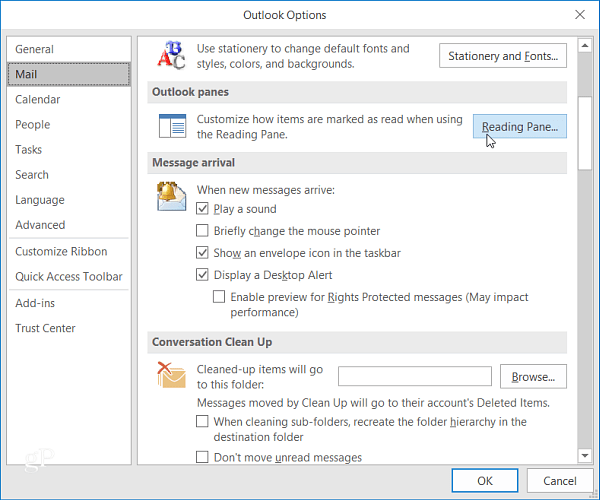The image size is (600, 500).
Task: Uncheck Play a sound
Action: 202,209
